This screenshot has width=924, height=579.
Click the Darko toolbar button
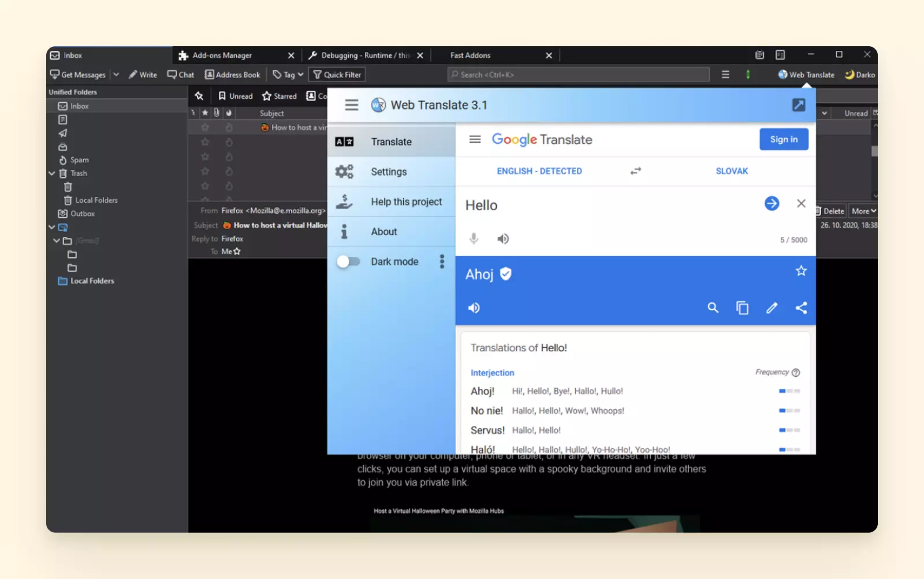click(x=860, y=75)
